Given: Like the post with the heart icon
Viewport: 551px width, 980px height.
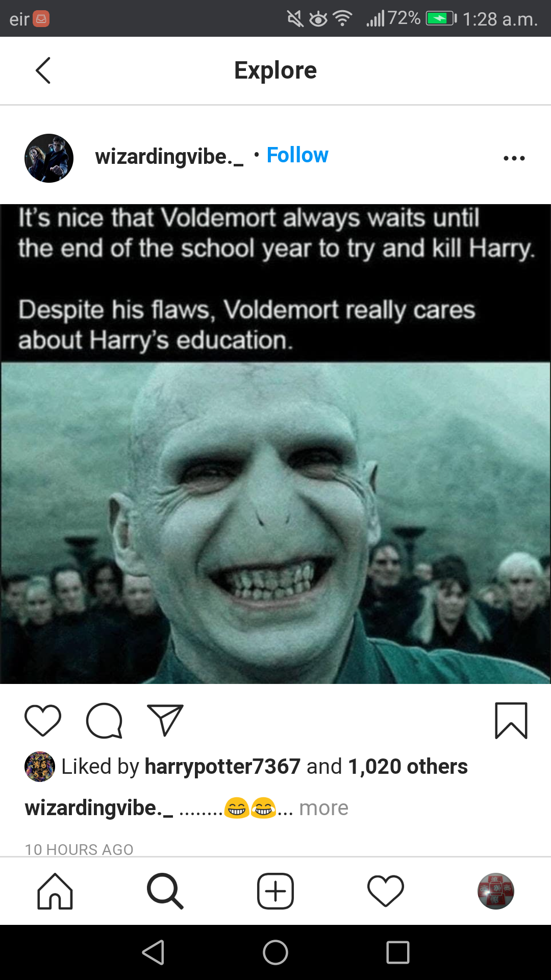Looking at the screenshot, I should pyautogui.click(x=43, y=721).
